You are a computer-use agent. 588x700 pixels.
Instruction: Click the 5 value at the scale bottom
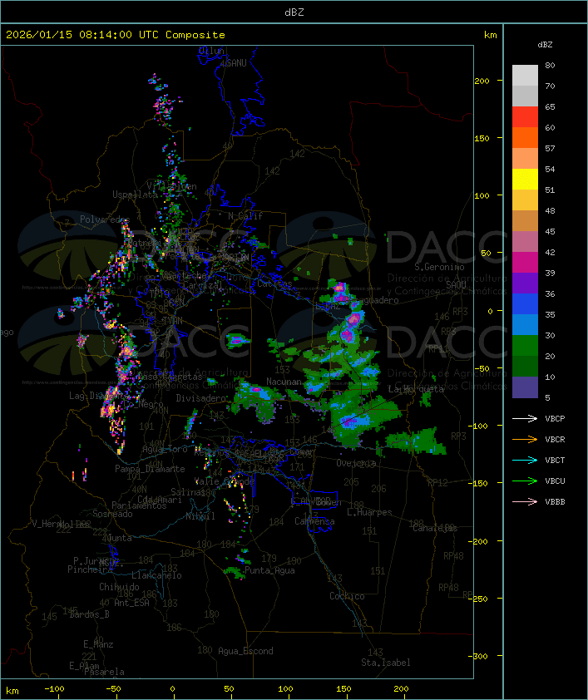(x=547, y=397)
